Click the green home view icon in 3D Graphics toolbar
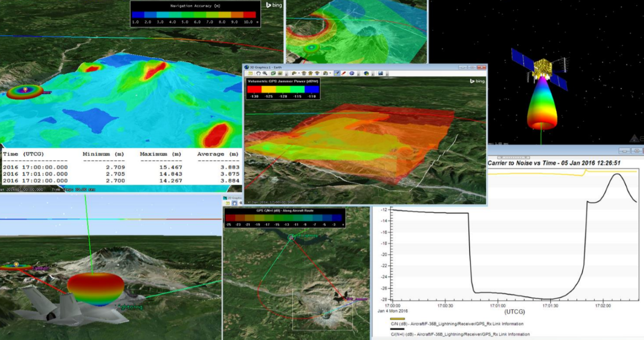The width and height of the screenshot is (644, 340). click(273, 73)
